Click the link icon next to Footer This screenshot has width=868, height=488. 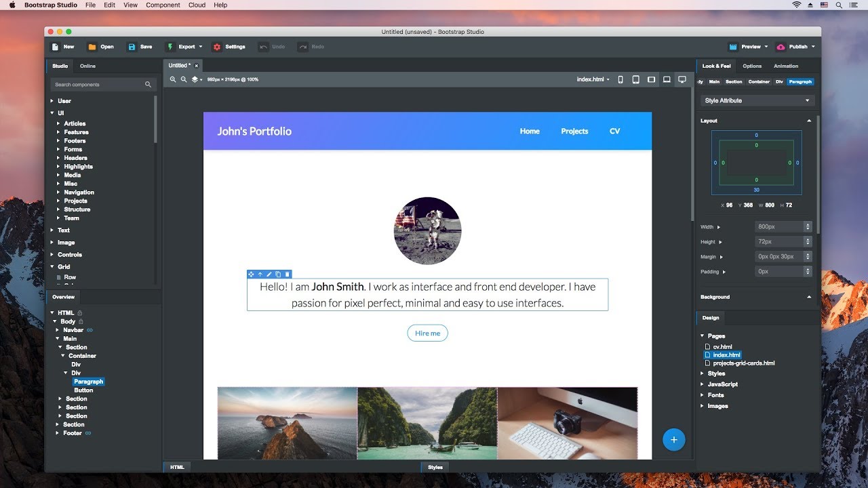coord(87,433)
